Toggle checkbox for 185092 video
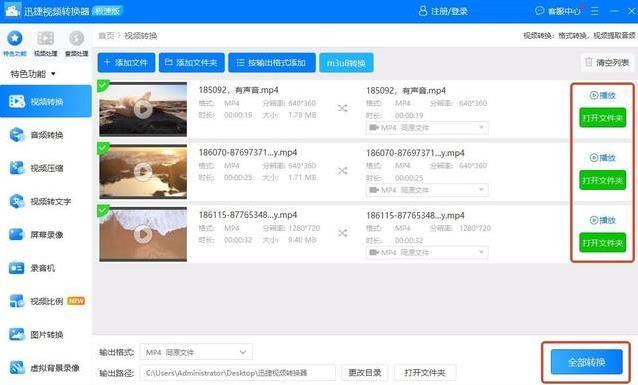Screen dimensions: 638x385 pos(103,85)
